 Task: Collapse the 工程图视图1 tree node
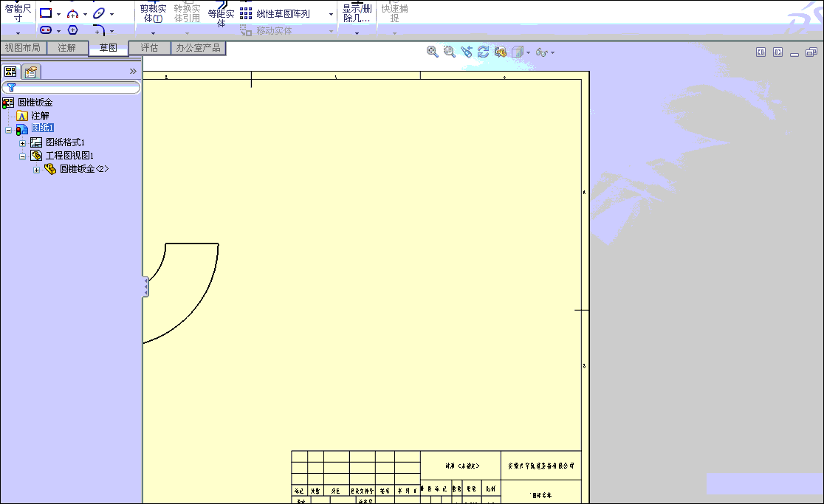(23, 156)
